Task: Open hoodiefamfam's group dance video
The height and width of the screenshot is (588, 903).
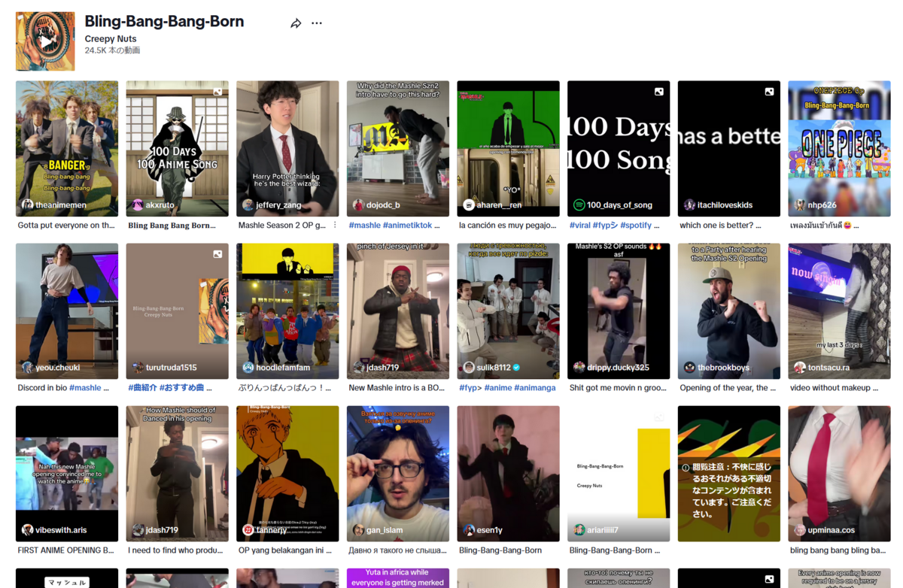Action: pyautogui.click(x=287, y=311)
